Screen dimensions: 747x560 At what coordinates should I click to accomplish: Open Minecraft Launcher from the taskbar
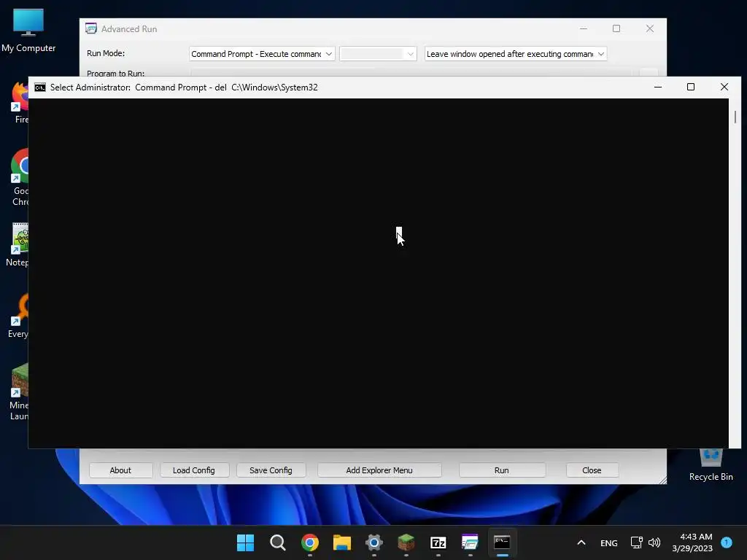(406, 542)
